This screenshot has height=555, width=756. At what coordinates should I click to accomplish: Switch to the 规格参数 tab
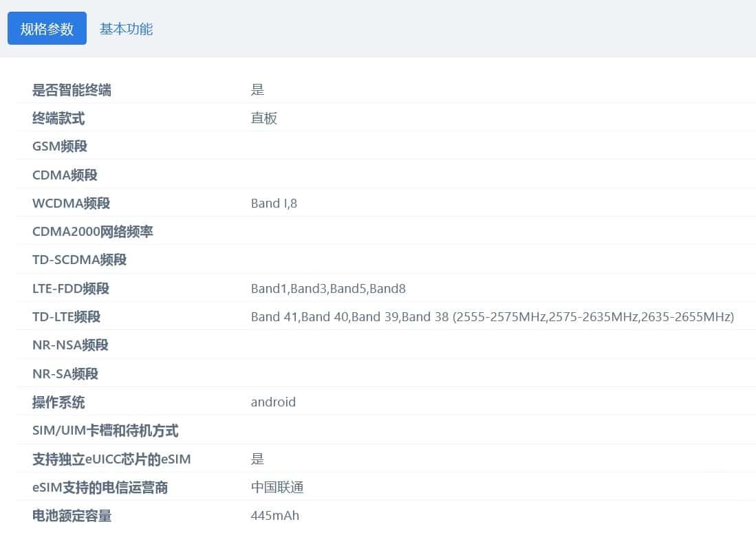pos(47,28)
